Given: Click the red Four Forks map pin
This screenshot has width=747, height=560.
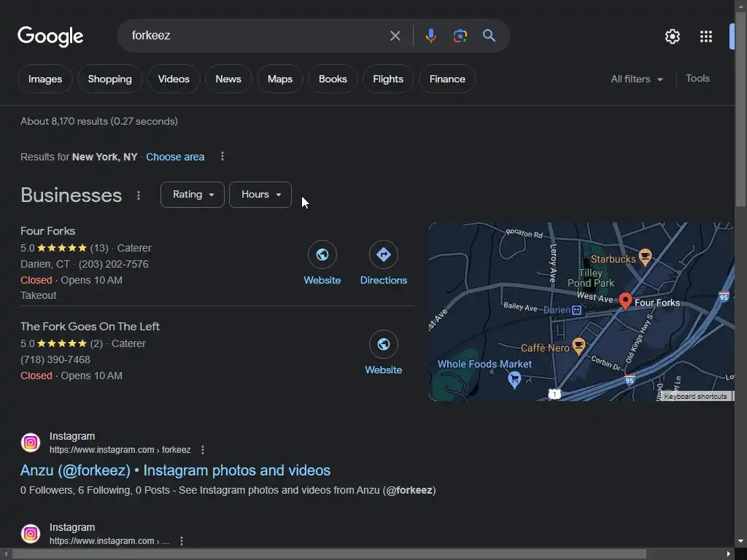Looking at the screenshot, I should (625, 301).
